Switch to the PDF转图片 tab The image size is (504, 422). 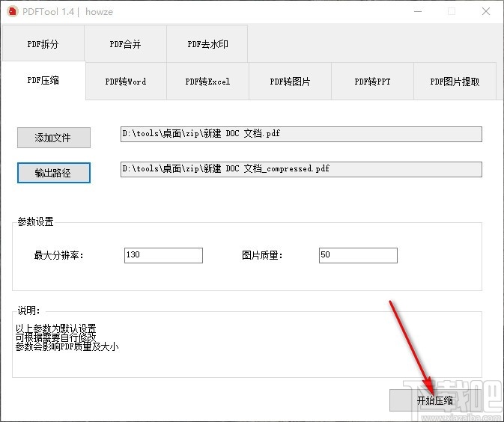(x=290, y=82)
